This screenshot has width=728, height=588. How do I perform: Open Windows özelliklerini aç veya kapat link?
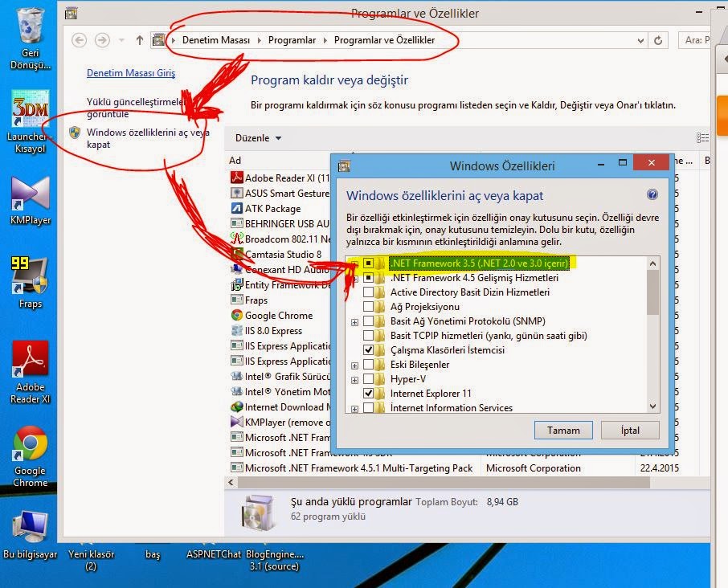(x=148, y=138)
